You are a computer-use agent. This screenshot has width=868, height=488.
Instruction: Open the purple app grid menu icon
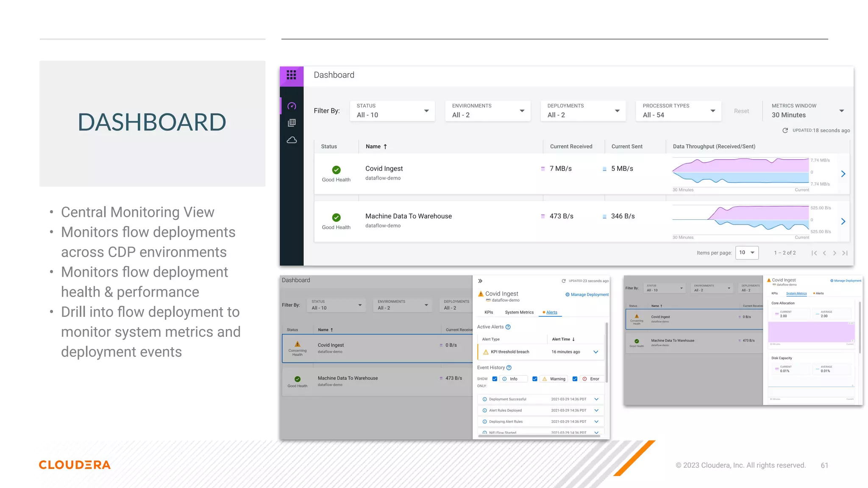pyautogui.click(x=291, y=75)
